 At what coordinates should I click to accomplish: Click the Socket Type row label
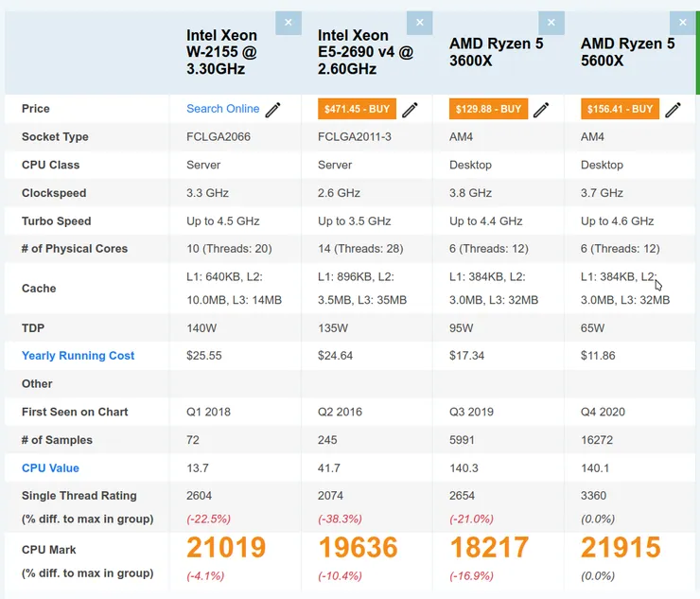pos(55,136)
